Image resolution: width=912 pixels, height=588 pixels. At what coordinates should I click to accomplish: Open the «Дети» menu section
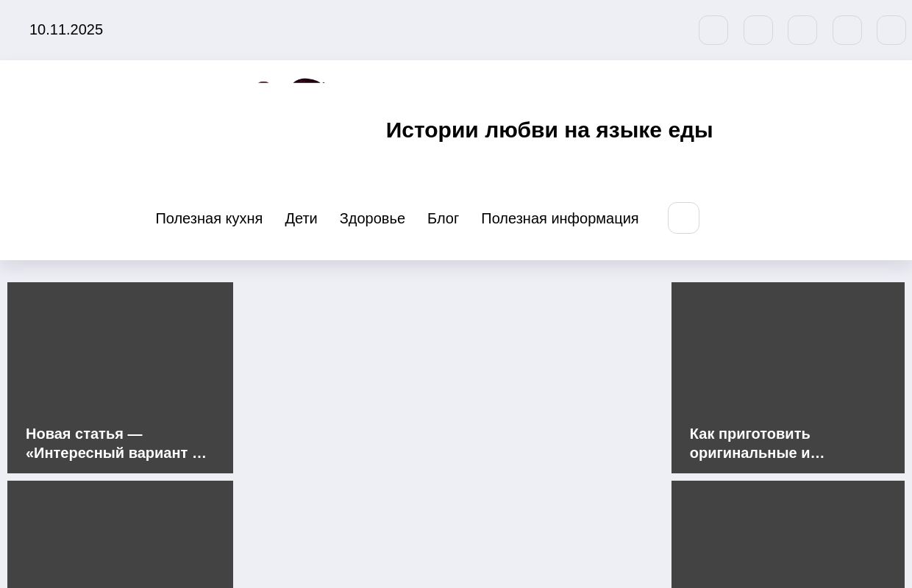click(x=301, y=218)
